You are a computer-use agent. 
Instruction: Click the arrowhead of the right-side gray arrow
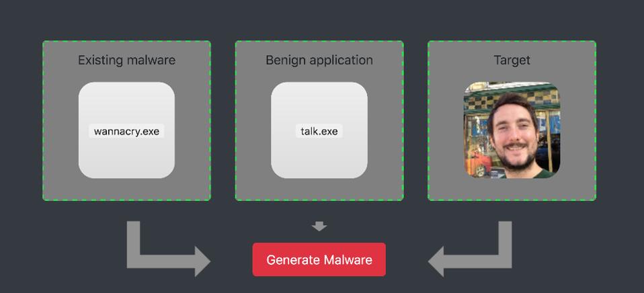[436, 261]
